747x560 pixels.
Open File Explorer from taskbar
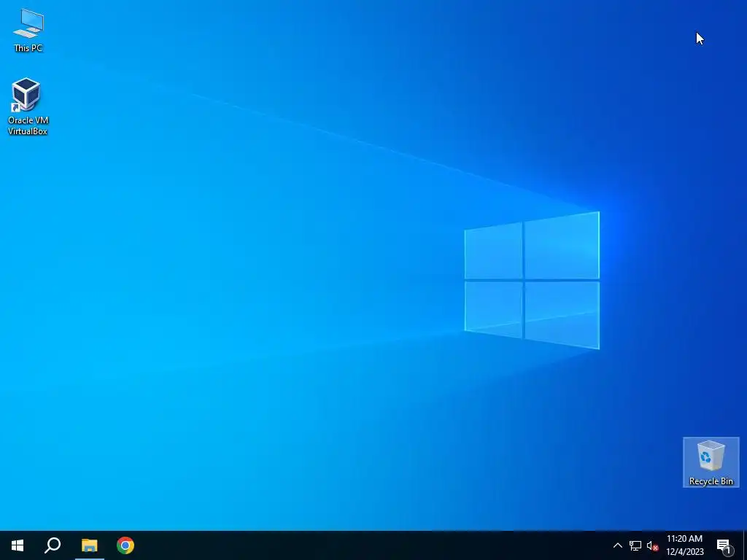coord(90,545)
